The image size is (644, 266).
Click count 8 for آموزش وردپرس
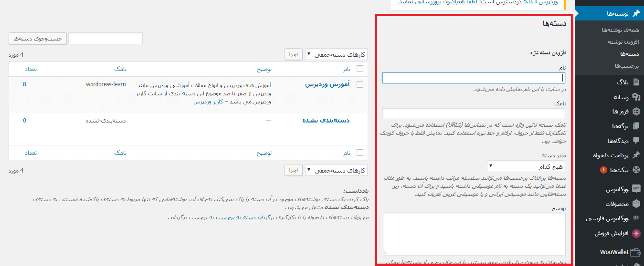click(x=24, y=84)
